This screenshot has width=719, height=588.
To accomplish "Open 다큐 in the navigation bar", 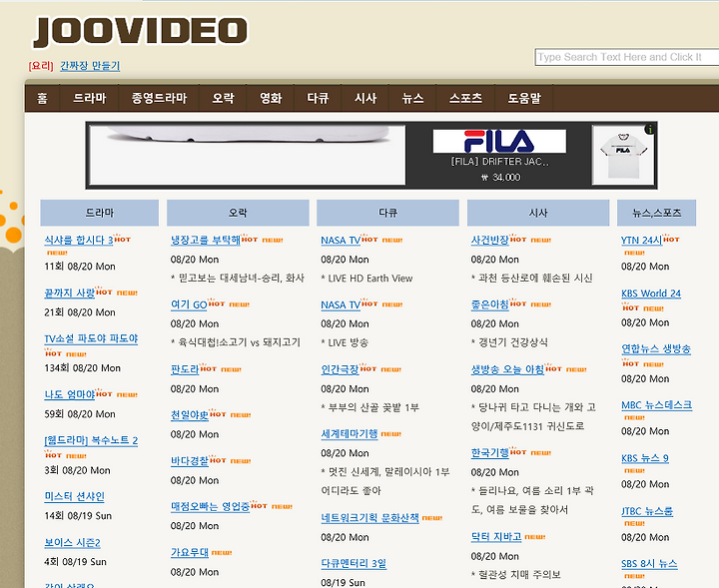I will [x=318, y=98].
